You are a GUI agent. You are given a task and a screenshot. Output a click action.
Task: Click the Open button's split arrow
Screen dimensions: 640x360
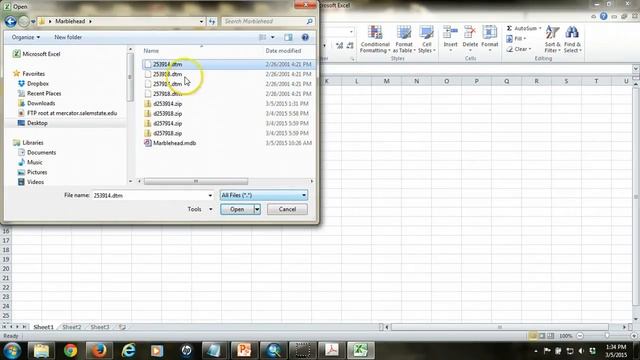click(x=257, y=209)
